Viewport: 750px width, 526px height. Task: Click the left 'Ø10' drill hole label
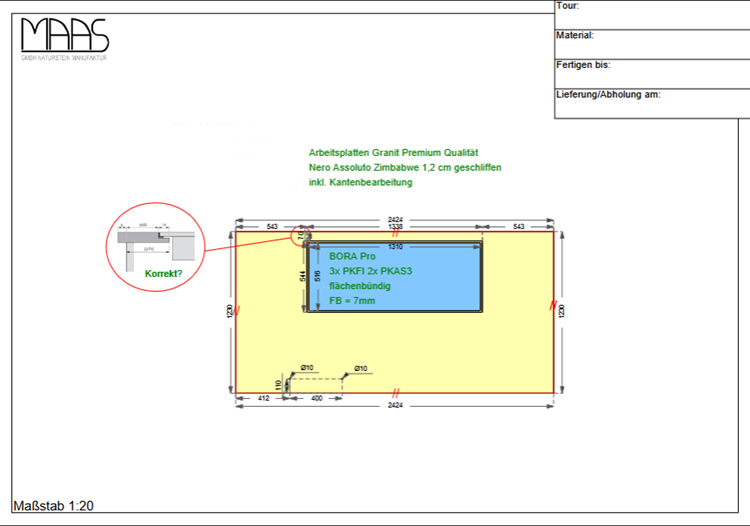(x=307, y=368)
